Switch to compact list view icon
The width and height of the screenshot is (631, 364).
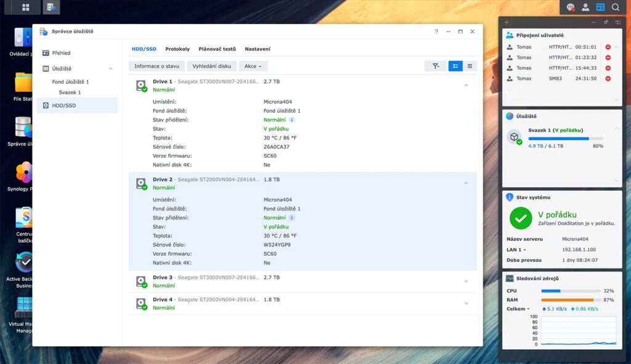point(470,66)
